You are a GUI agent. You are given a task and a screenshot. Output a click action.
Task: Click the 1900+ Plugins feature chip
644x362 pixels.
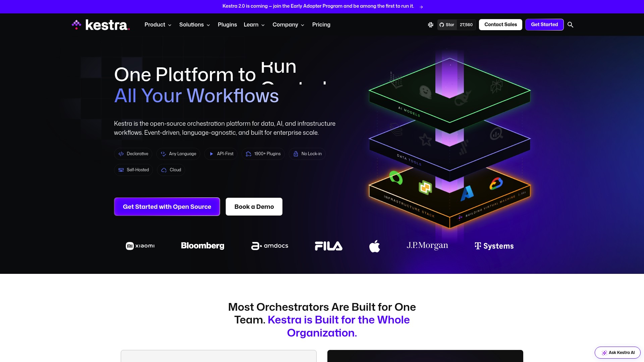click(x=263, y=154)
